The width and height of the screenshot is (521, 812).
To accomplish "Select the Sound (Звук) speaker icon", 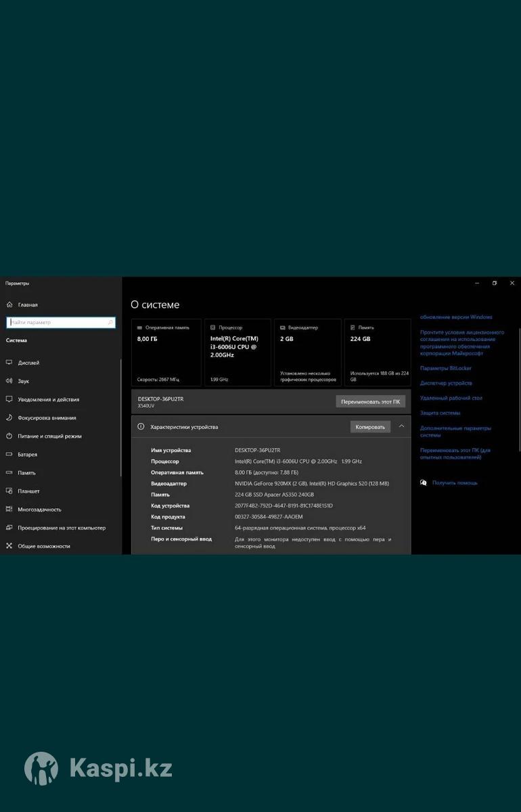I will pos(9,381).
